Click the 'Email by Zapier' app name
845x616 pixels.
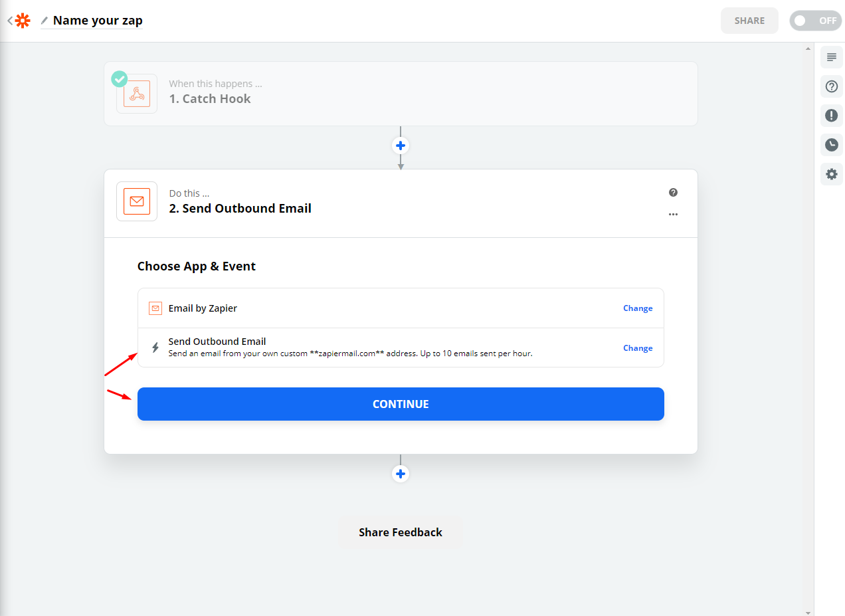(203, 308)
